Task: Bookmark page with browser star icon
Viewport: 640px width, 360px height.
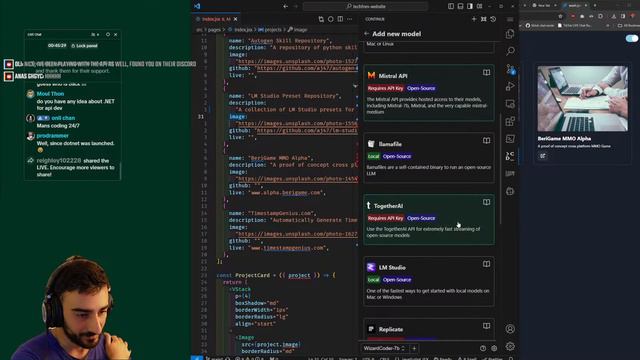Action: 560,16
